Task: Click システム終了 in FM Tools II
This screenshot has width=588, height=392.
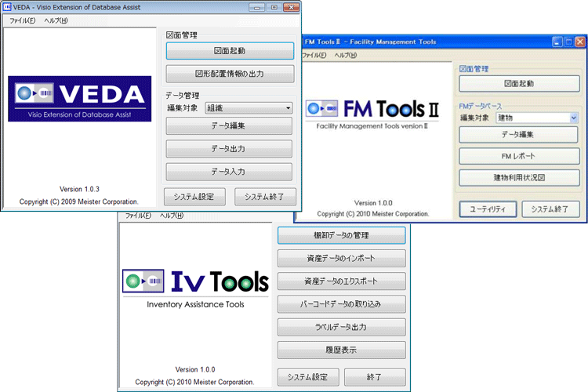Action: (x=550, y=209)
